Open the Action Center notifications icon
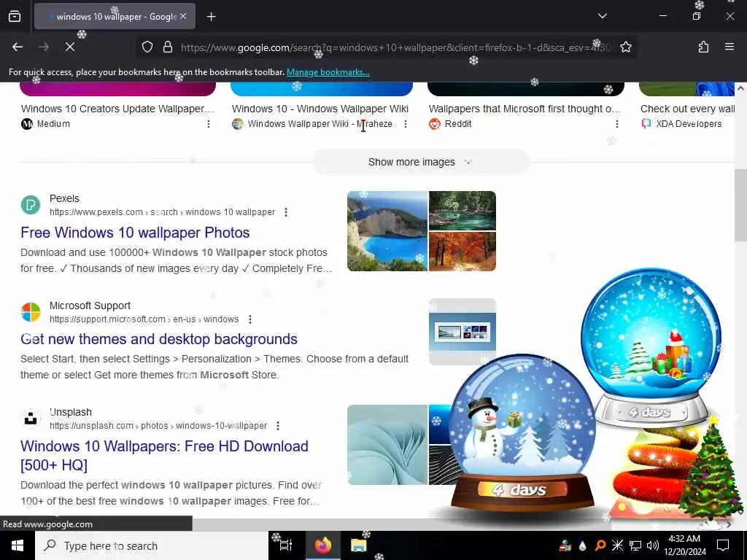 [723, 545]
